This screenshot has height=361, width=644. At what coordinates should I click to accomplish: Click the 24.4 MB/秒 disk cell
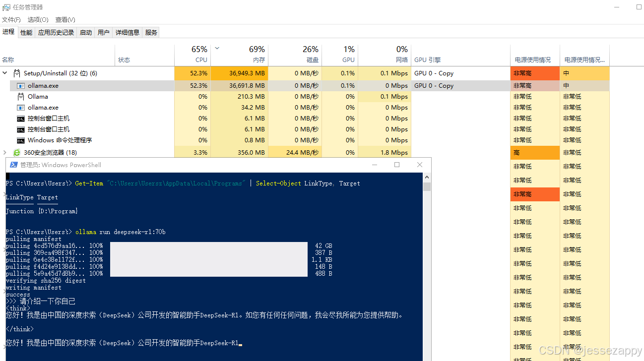pyautogui.click(x=295, y=153)
